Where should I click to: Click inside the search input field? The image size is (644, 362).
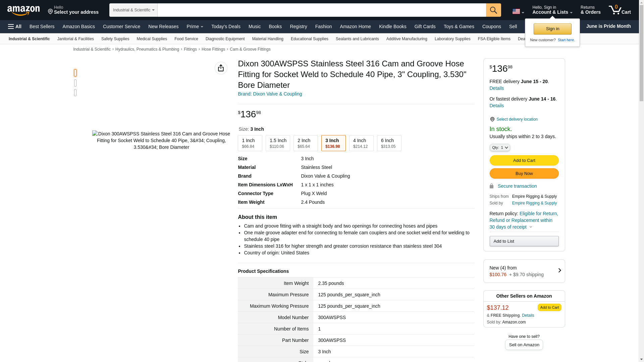click(321, 10)
